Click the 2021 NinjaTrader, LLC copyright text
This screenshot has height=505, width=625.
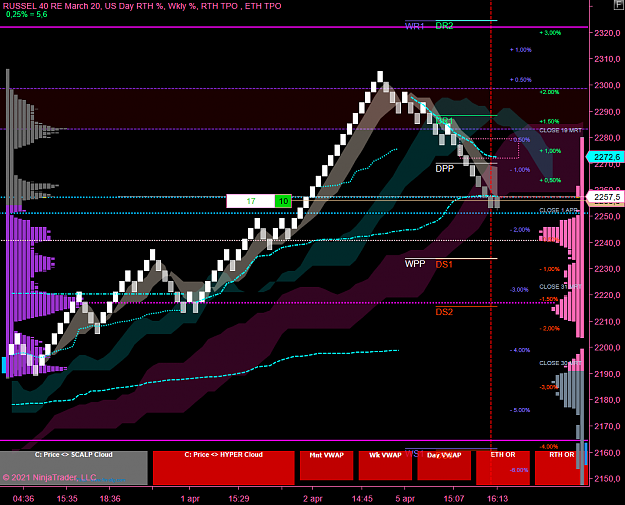click(x=49, y=477)
